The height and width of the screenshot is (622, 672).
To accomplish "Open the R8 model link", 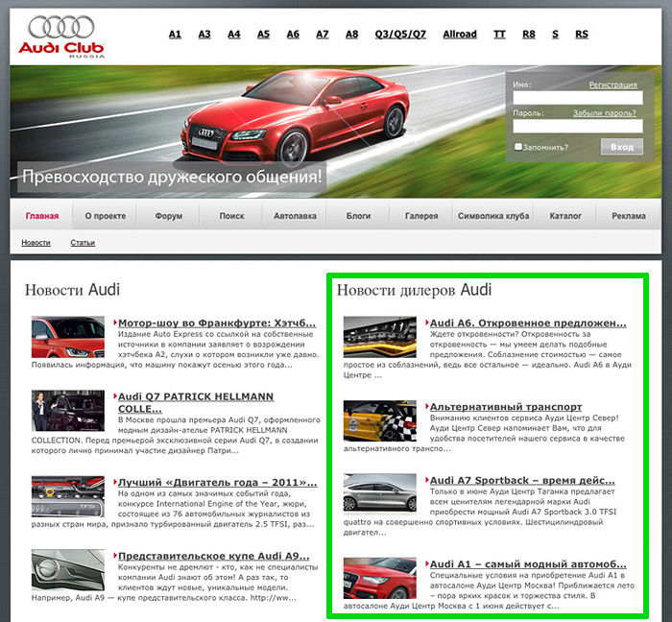I will pos(529,35).
